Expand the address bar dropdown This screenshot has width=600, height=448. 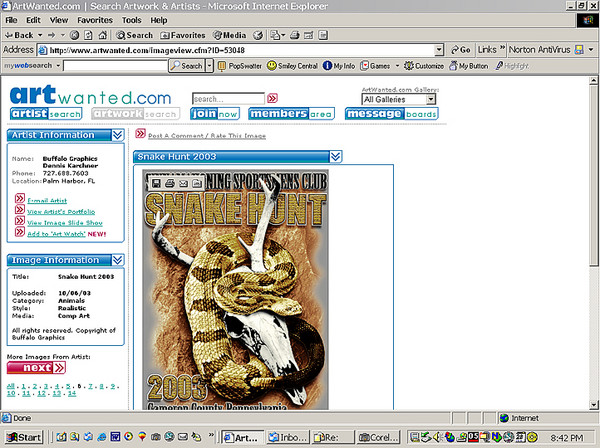tap(439, 50)
